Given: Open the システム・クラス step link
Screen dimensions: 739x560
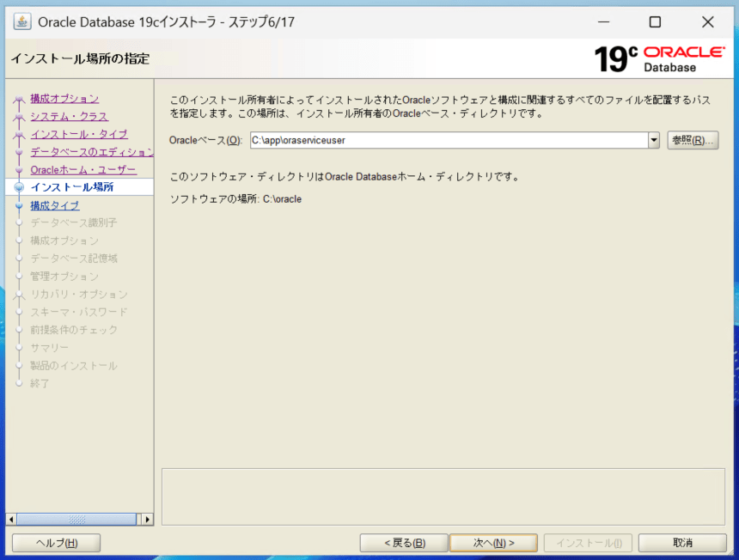Looking at the screenshot, I should click(69, 117).
